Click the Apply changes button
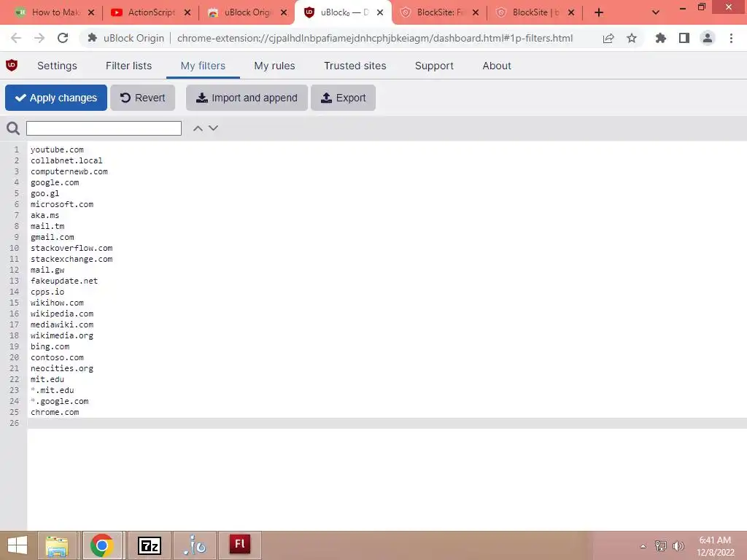Viewport: 747px width, 560px height. point(56,98)
